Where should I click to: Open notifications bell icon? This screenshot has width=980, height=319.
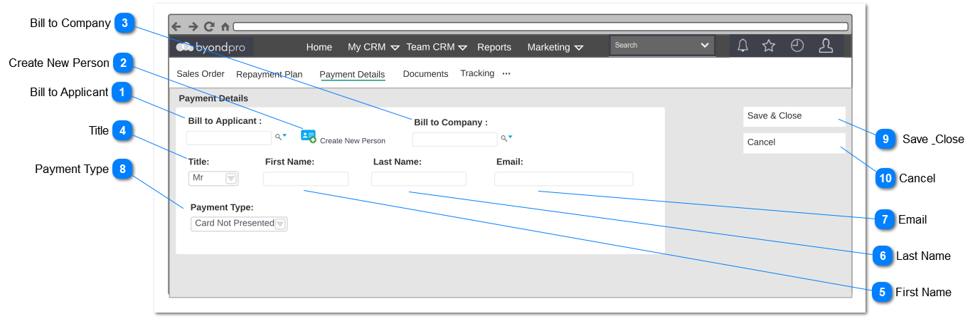coord(742,46)
